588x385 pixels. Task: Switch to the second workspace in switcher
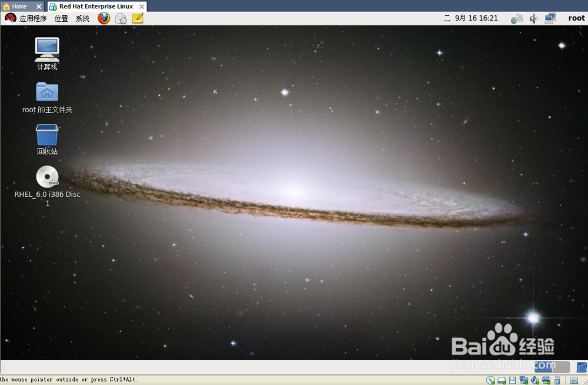click(x=561, y=367)
